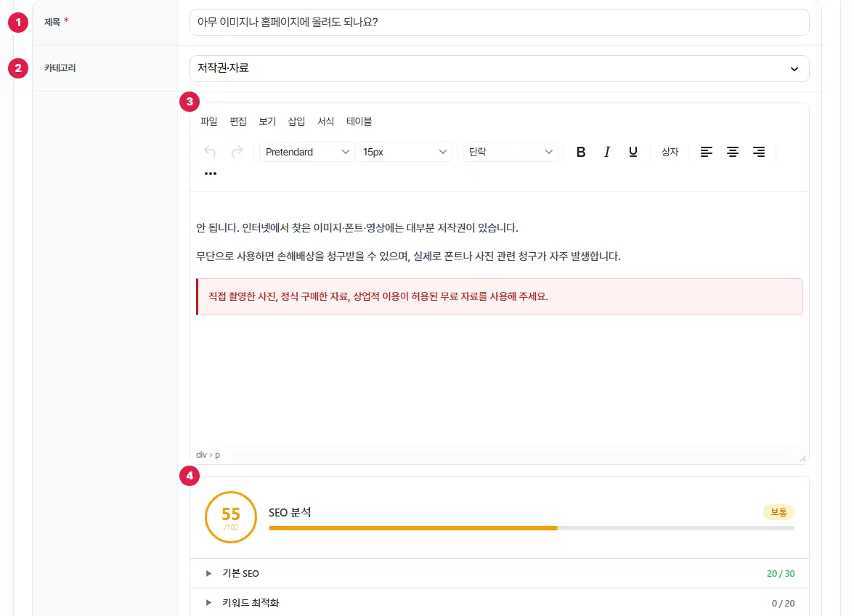Click the 보통 SEO rating badge
The image size is (854, 616).
pos(778,512)
